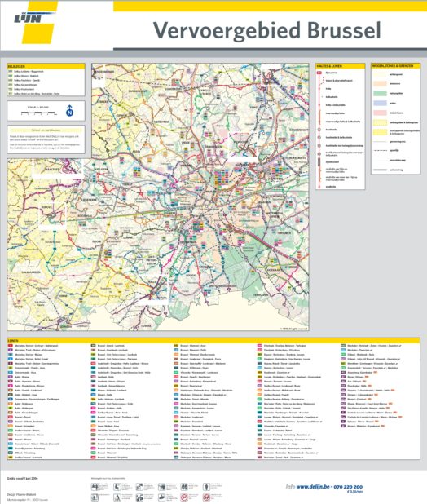Click the De Lijn logo
The width and height of the screenshot is (427, 504).
click(35, 23)
